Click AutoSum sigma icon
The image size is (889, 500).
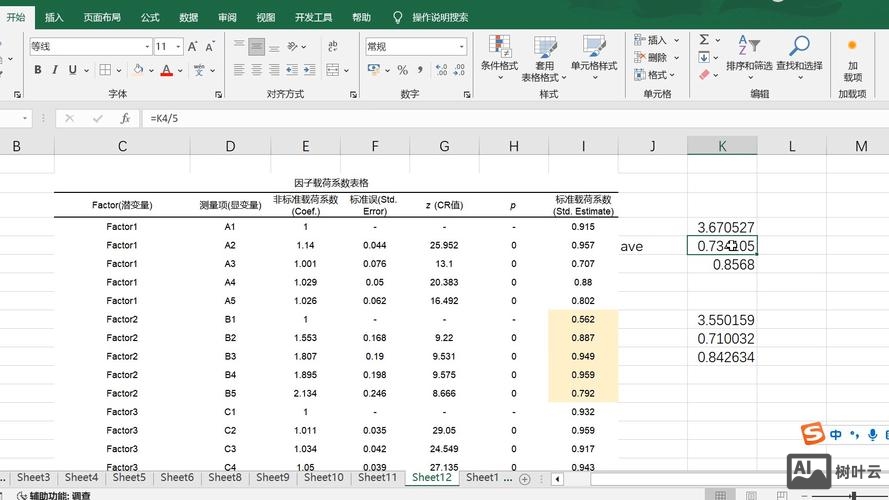click(x=704, y=40)
